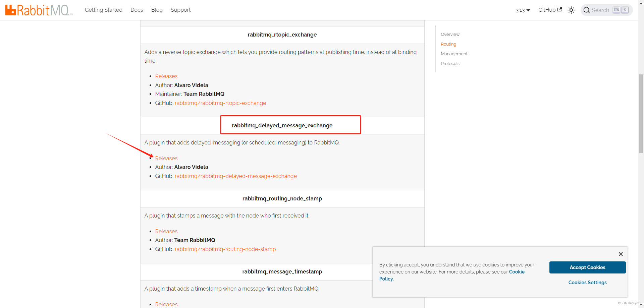Click the Search input field
Image resolution: width=644 pixels, height=308 pixels.
tap(607, 10)
